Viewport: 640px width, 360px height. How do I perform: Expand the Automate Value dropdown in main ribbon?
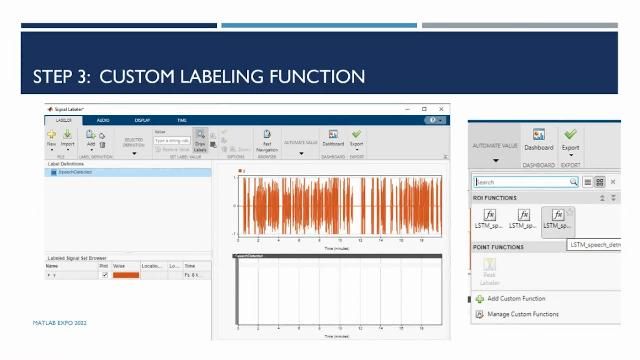point(301,153)
